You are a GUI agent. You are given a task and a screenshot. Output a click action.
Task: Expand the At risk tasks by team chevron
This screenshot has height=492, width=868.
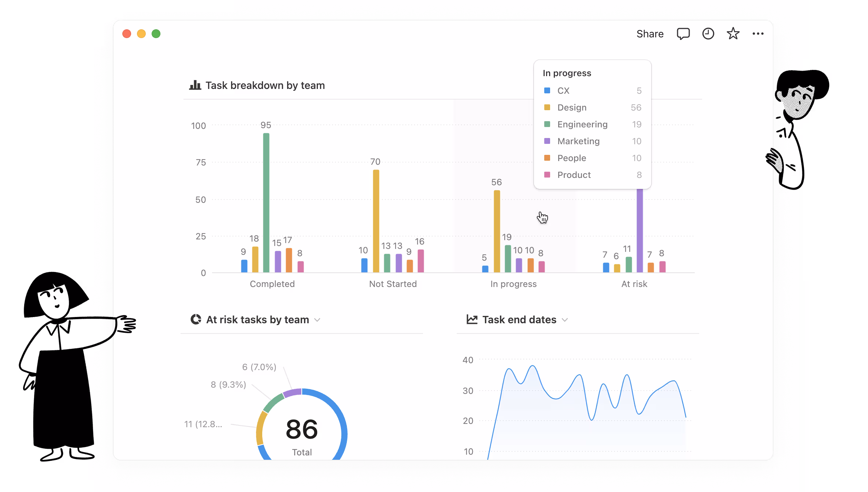[x=318, y=320]
